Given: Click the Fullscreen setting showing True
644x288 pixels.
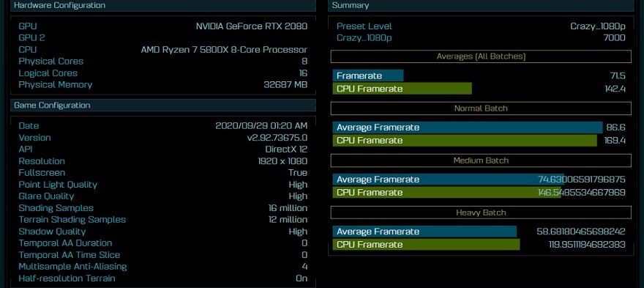Looking at the screenshot, I should [163, 173].
